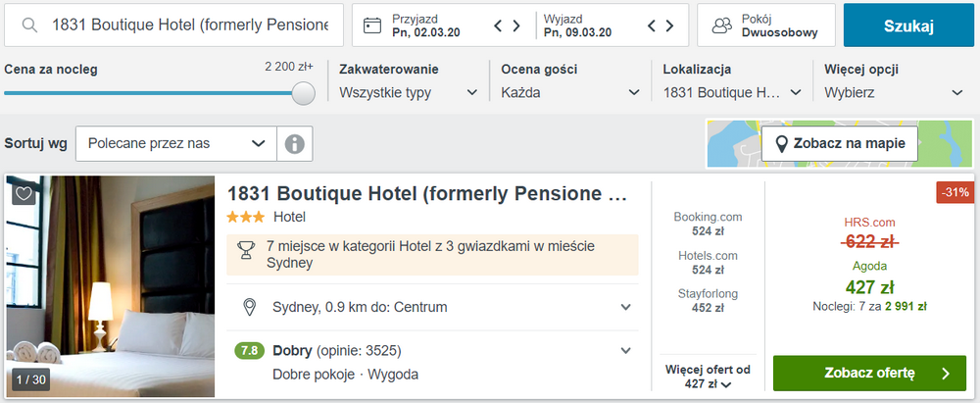The height and width of the screenshot is (403, 980).
Task: Expand the 7.8 Dobry rating details
Action: [x=625, y=350]
